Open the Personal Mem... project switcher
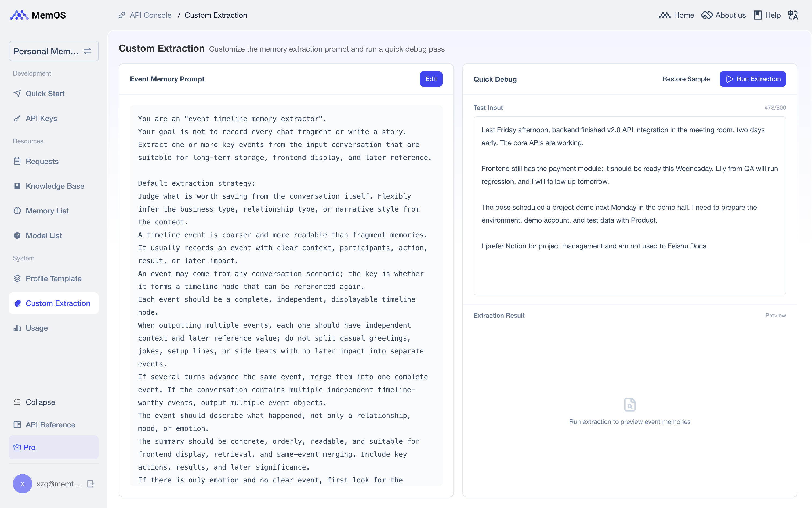Image resolution: width=812 pixels, height=508 pixels. click(54, 51)
